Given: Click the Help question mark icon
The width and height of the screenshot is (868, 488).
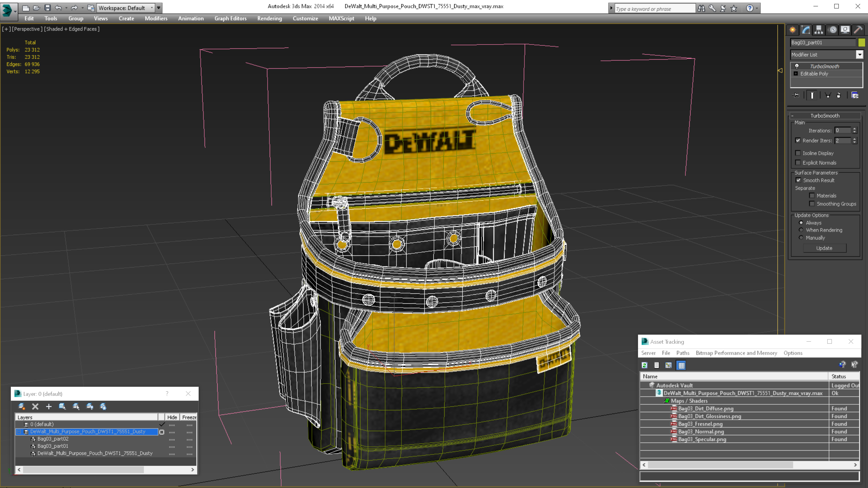Looking at the screenshot, I should click(750, 8).
